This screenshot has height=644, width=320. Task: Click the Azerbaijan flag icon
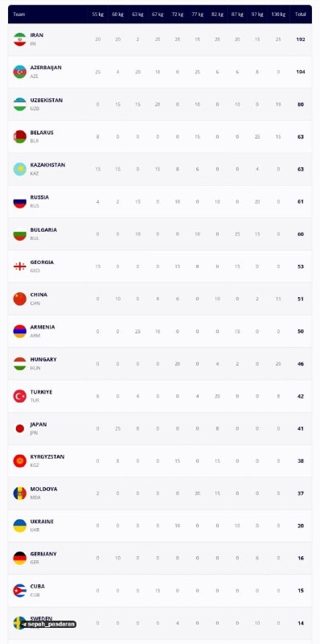(x=19, y=72)
